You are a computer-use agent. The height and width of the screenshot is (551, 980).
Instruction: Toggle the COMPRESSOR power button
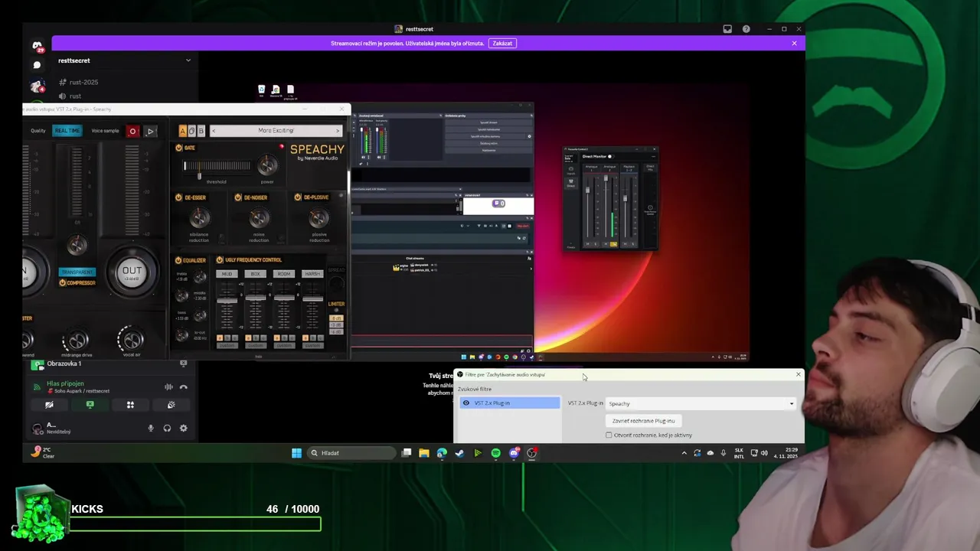63,283
